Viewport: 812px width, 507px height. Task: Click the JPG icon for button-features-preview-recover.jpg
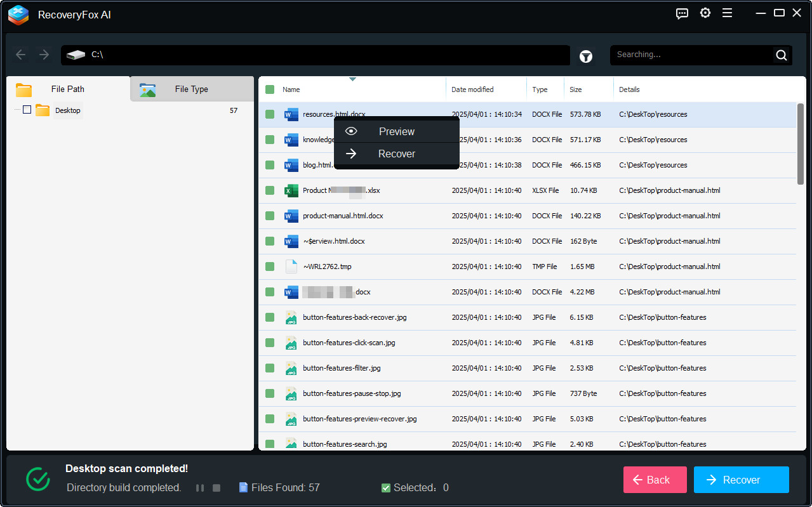point(291,419)
